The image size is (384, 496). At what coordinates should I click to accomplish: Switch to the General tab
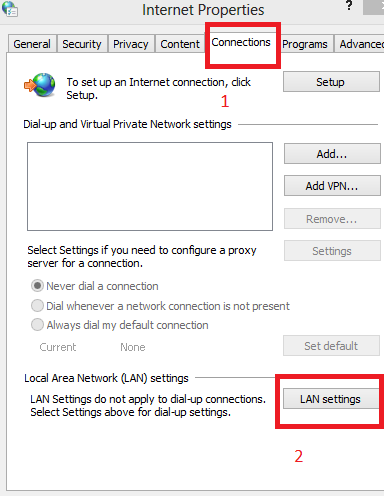click(x=32, y=44)
